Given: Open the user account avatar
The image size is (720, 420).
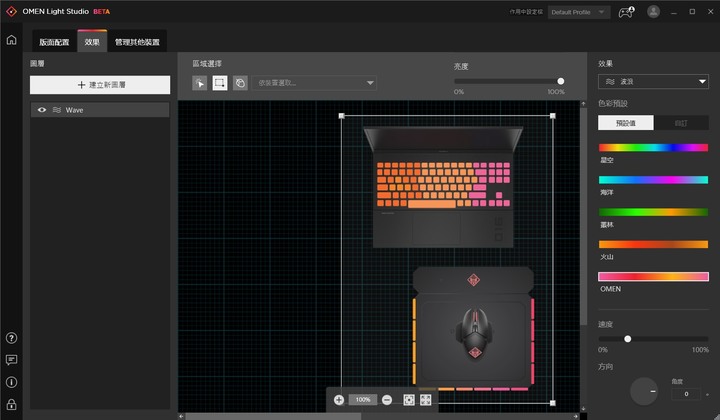Looking at the screenshot, I should click(x=653, y=11).
